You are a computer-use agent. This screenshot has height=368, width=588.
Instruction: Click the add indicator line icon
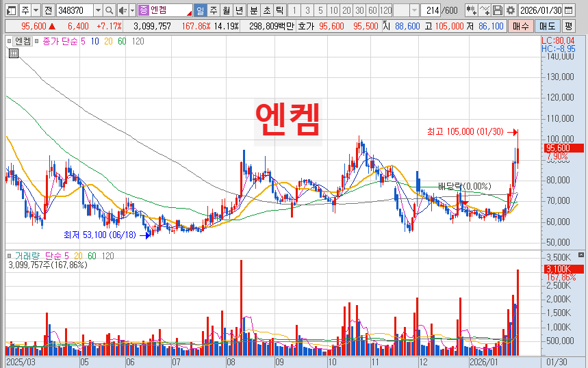(x=484, y=10)
